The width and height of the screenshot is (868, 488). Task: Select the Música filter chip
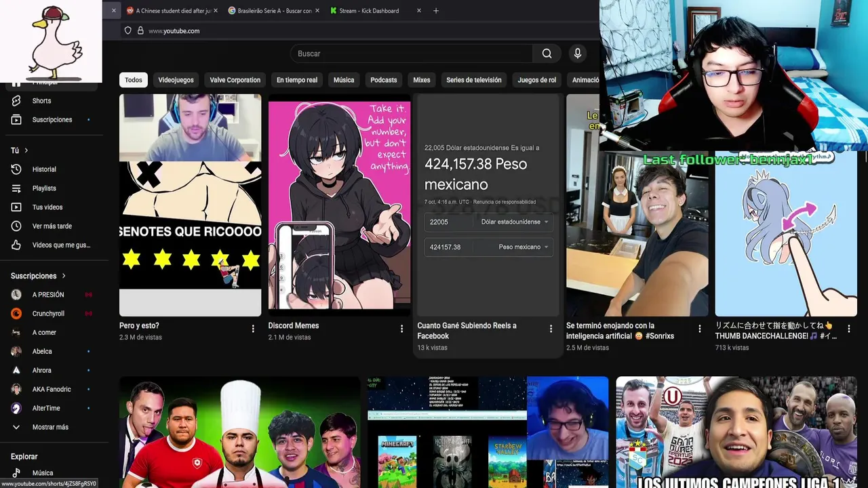click(344, 80)
